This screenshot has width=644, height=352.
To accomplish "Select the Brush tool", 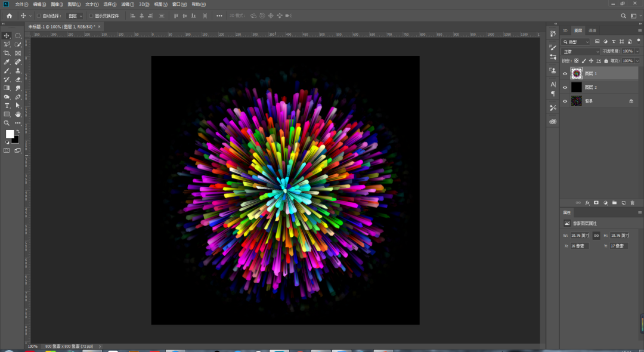I will (7, 70).
